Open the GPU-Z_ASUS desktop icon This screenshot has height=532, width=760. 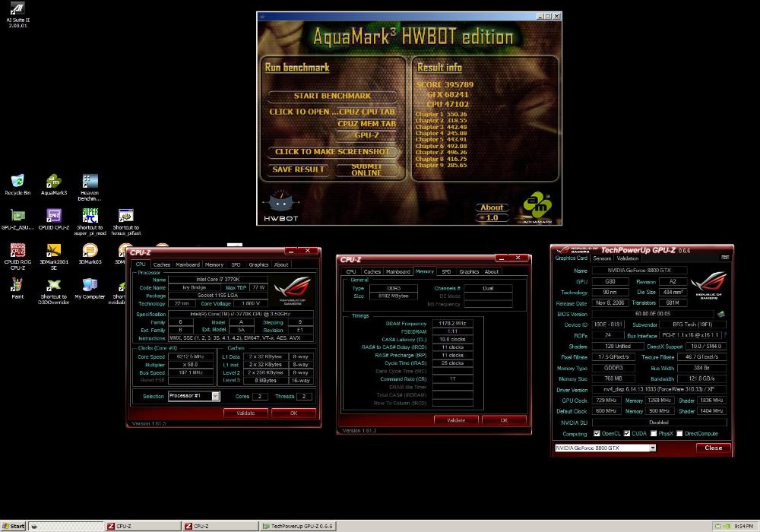point(17,219)
